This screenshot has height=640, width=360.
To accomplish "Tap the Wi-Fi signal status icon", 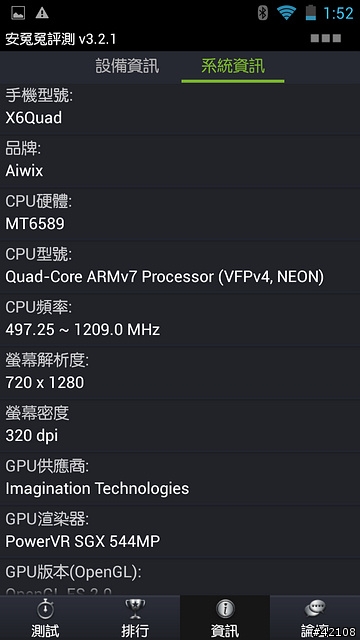I will coord(286,13).
